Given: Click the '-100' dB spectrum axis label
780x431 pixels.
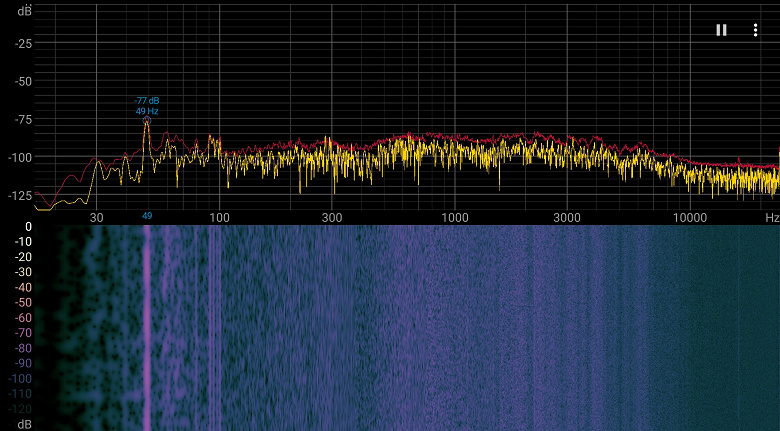Looking at the screenshot, I should pos(20,158).
